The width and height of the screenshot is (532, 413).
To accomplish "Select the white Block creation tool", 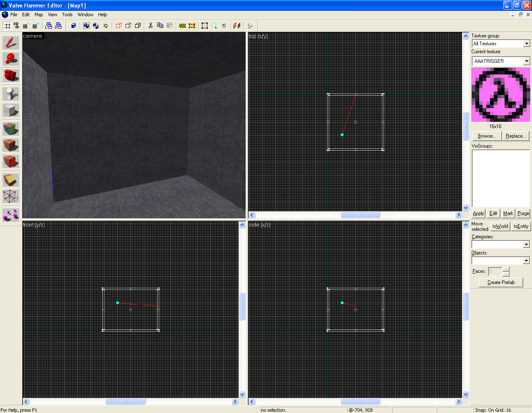I will (11, 110).
